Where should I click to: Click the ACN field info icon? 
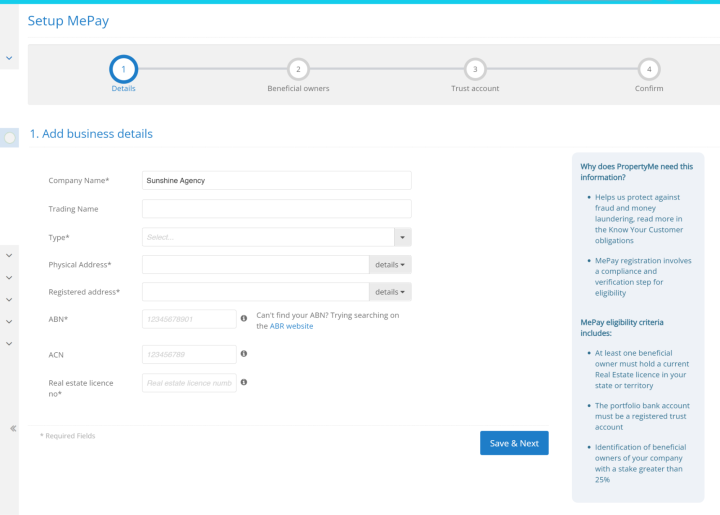tap(244, 353)
